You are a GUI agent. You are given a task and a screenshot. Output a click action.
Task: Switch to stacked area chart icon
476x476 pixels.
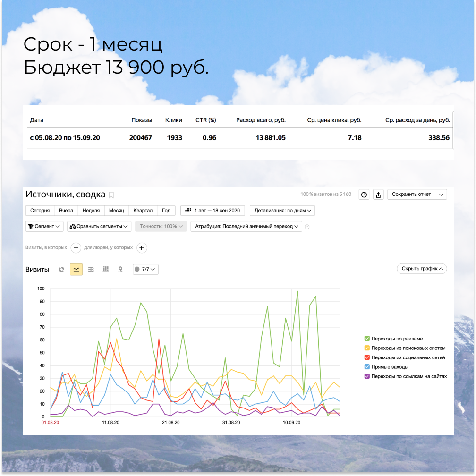click(91, 269)
